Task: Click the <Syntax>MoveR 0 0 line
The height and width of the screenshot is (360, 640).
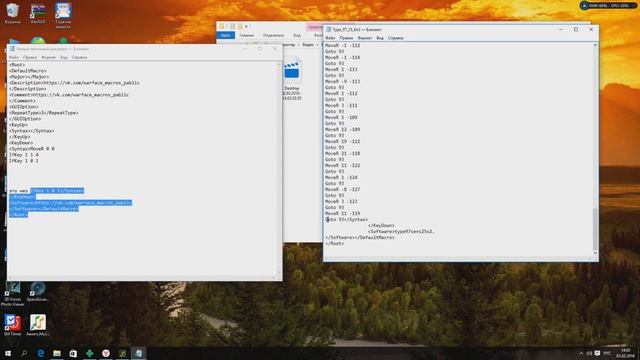Action: click(32, 149)
